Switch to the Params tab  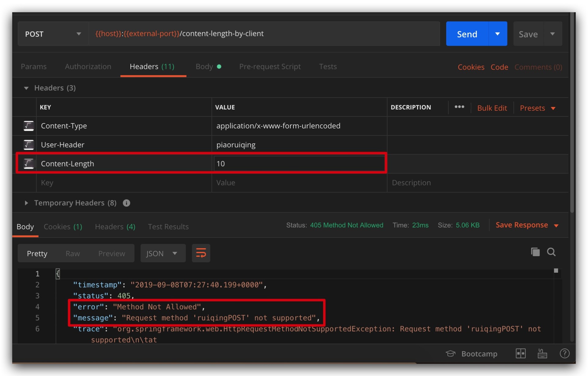tap(34, 66)
